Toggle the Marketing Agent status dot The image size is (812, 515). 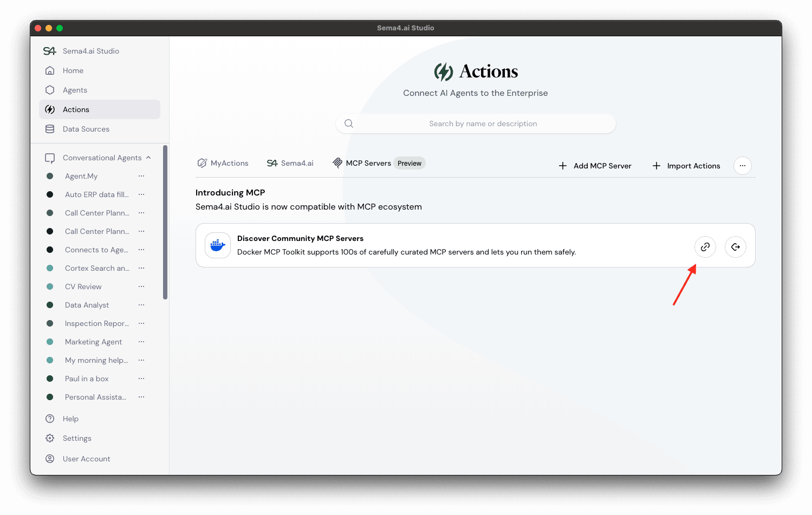(50, 342)
